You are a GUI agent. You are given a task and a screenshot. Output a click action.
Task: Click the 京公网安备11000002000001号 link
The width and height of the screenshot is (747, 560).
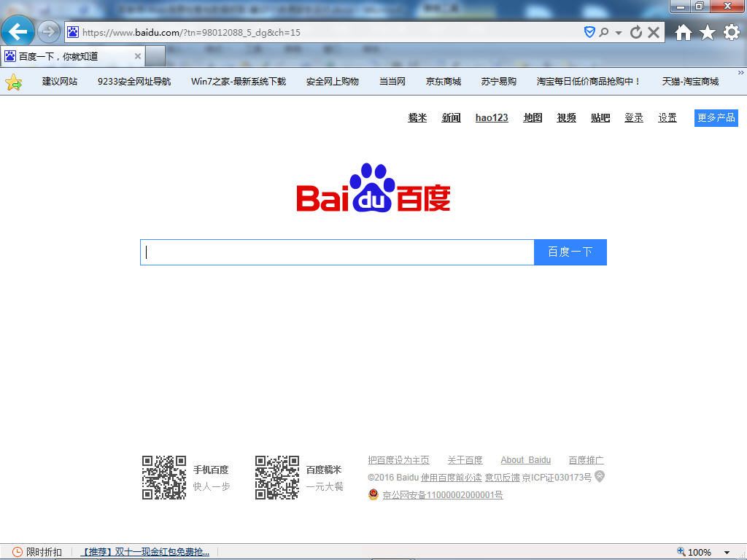pyautogui.click(x=443, y=495)
